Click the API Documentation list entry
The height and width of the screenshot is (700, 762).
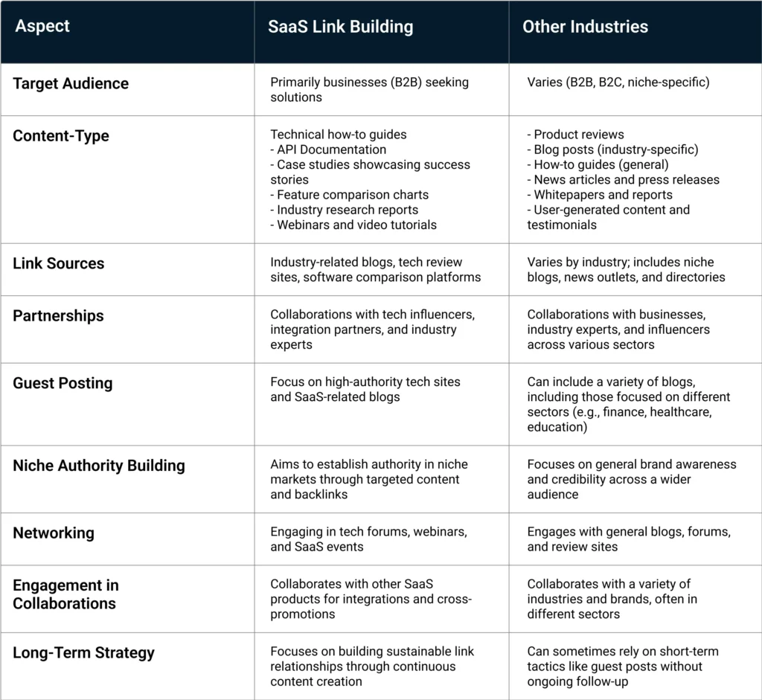(x=328, y=150)
